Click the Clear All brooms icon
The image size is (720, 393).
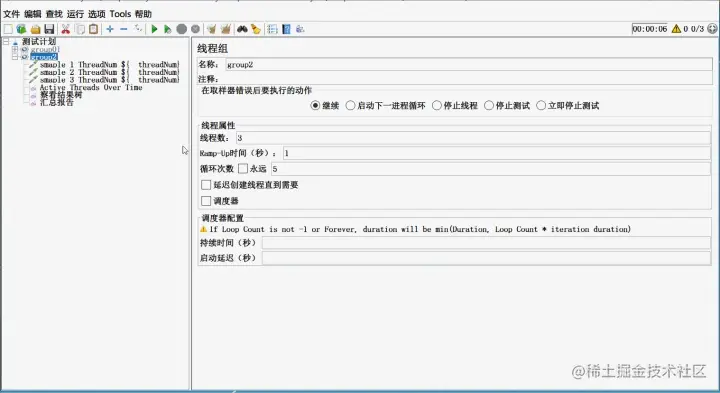tap(225, 29)
